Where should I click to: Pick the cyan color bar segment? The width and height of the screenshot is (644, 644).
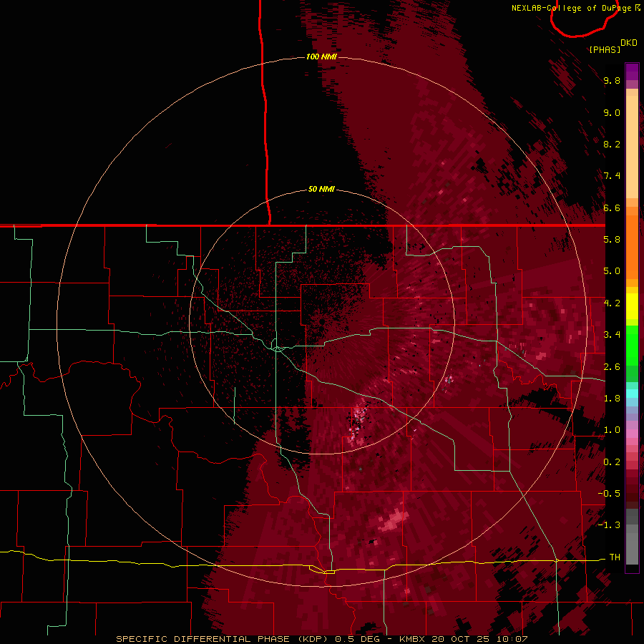(x=632, y=393)
